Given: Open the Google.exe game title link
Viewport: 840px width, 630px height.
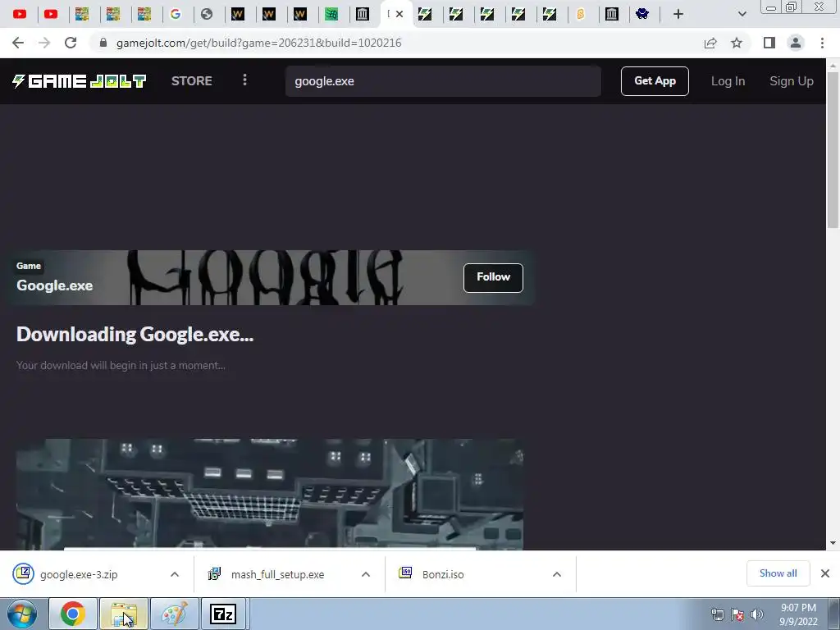Looking at the screenshot, I should [x=55, y=285].
